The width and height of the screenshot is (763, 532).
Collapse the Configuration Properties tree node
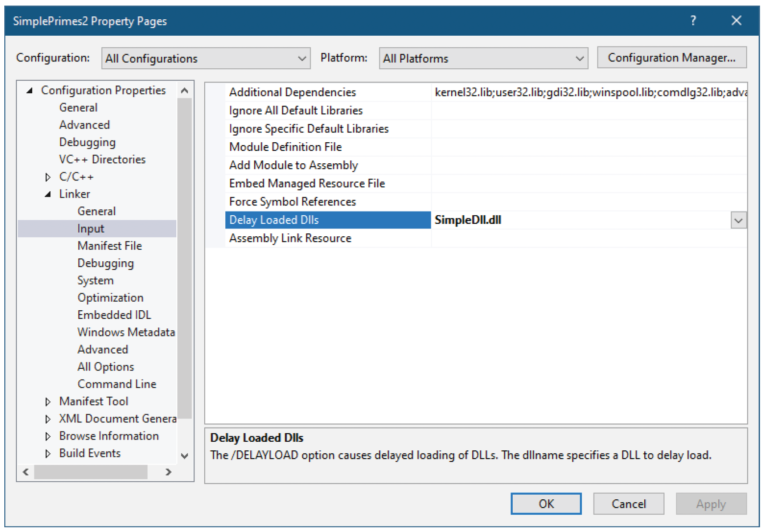coord(30,91)
